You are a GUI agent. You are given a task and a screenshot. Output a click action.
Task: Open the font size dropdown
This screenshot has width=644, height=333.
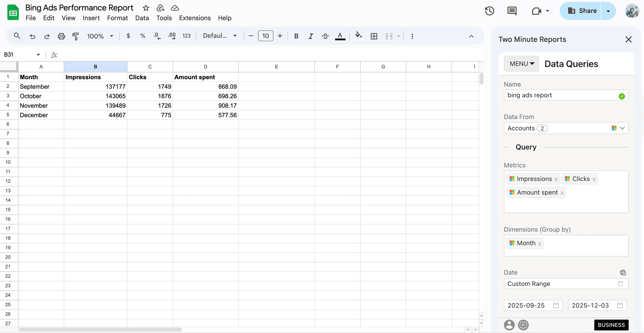click(265, 36)
